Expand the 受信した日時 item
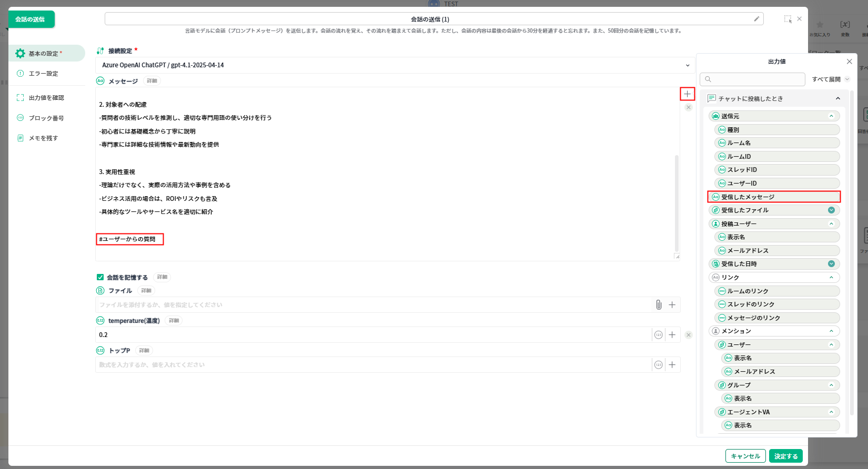 [x=831, y=264]
